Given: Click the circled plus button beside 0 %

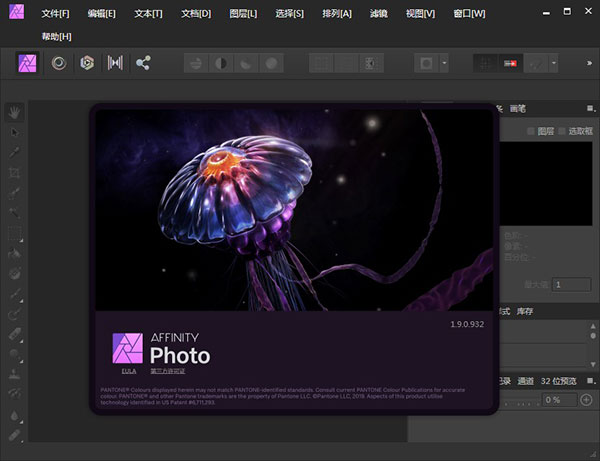Looking at the screenshot, I should point(586,400).
